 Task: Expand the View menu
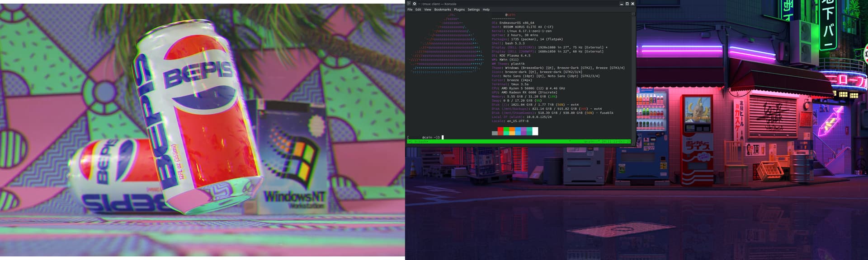pyautogui.click(x=427, y=9)
